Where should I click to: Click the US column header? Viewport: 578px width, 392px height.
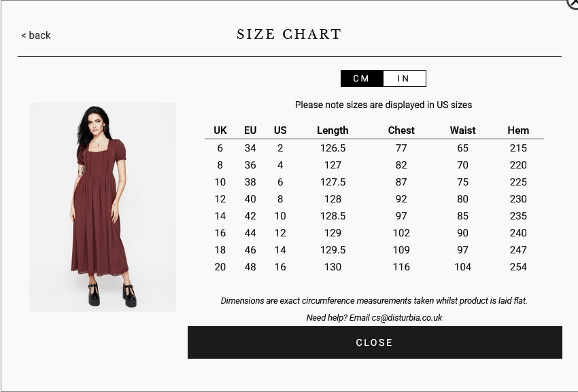[280, 130]
